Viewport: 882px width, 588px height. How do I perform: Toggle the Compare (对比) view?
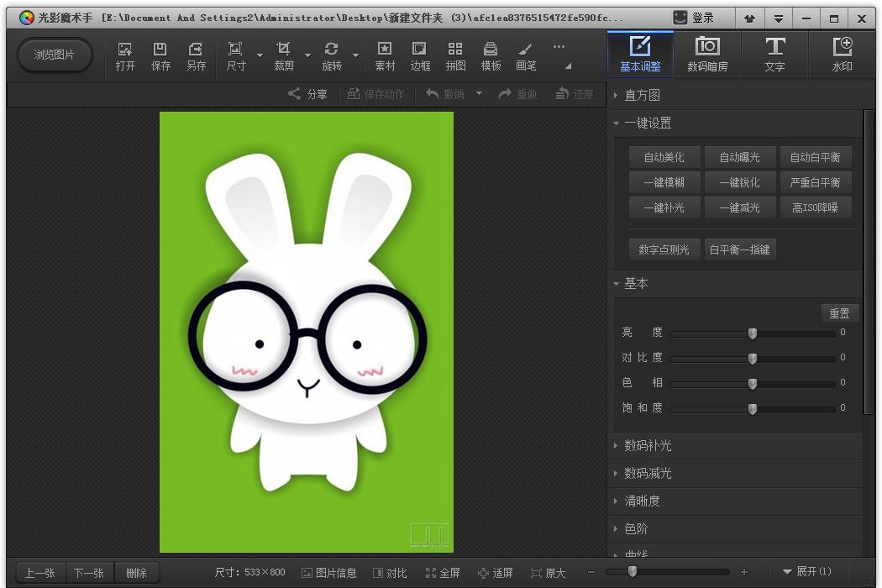point(390,573)
